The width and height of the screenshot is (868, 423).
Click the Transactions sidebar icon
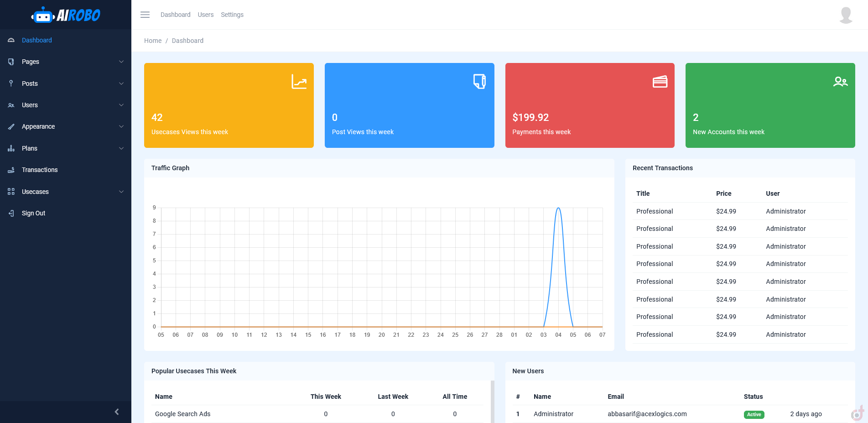click(x=11, y=170)
